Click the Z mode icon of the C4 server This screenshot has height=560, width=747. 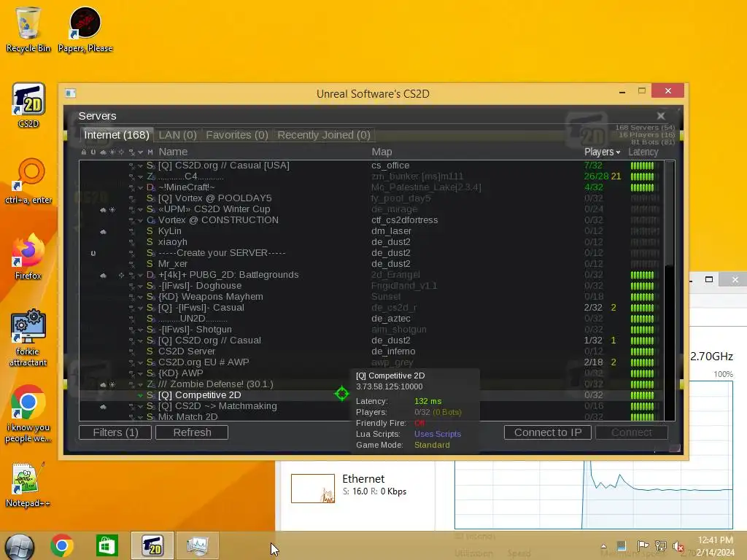coord(150,176)
